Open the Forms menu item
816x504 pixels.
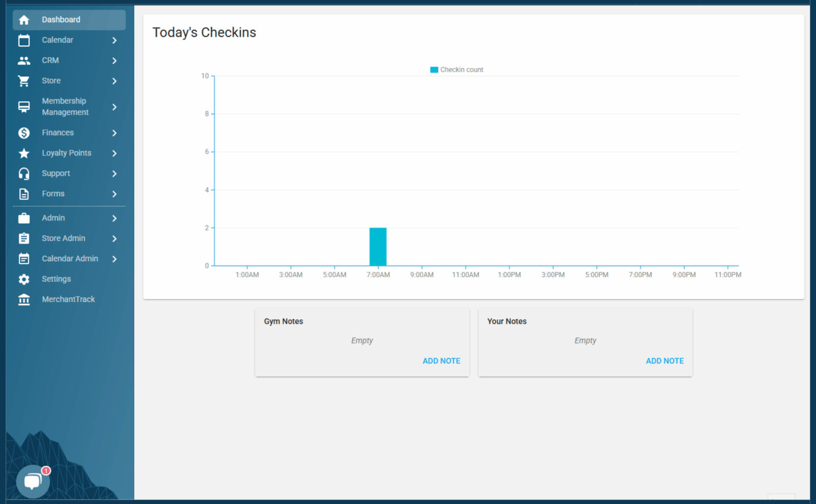[x=69, y=194]
